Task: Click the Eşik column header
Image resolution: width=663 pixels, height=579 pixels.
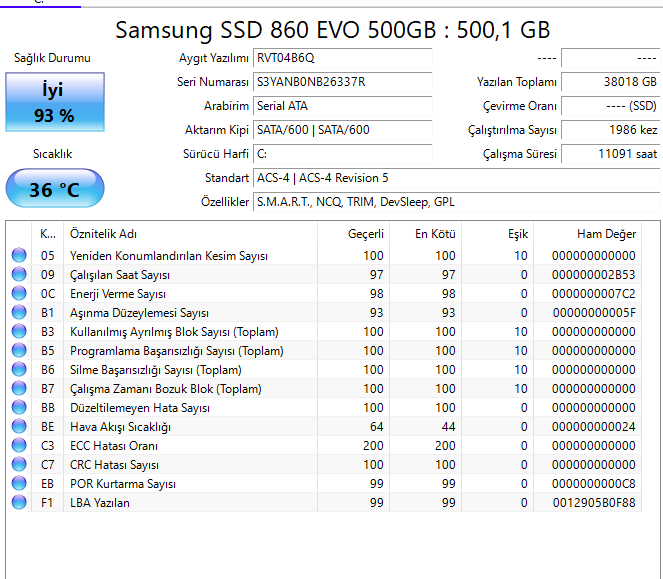Action: [x=497, y=234]
